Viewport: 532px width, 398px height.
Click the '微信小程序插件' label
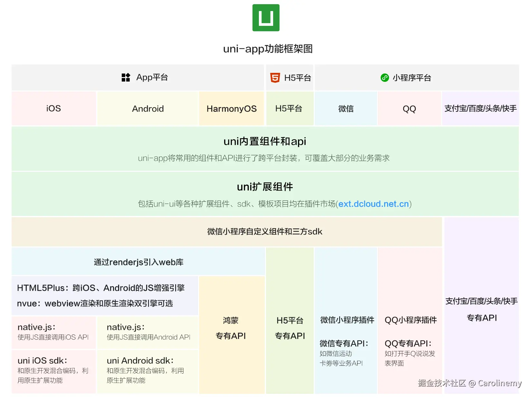pyautogui.click(x=347, y=320)
